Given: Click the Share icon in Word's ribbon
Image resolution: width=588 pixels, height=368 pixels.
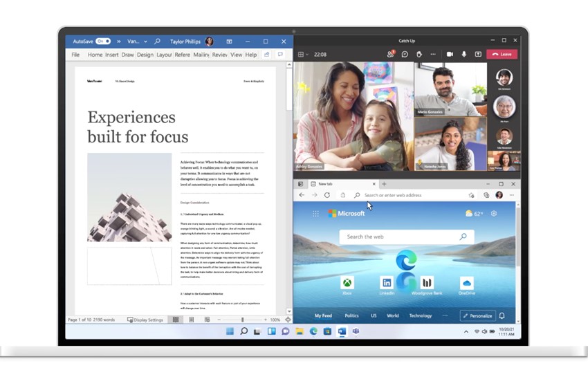Looking at the screenshot, I should coord(266,55).
